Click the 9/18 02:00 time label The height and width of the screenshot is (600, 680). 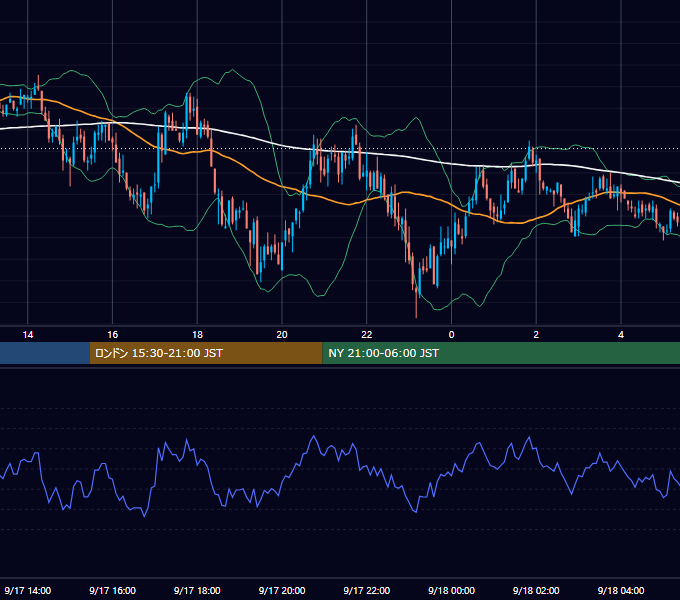click(x=536, y=590)
